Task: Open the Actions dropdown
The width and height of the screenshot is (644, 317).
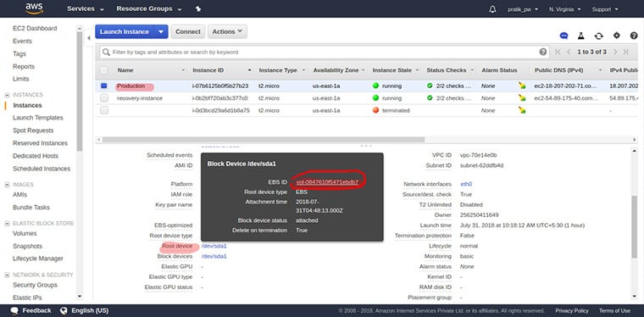Action: (x=227, y=31)
